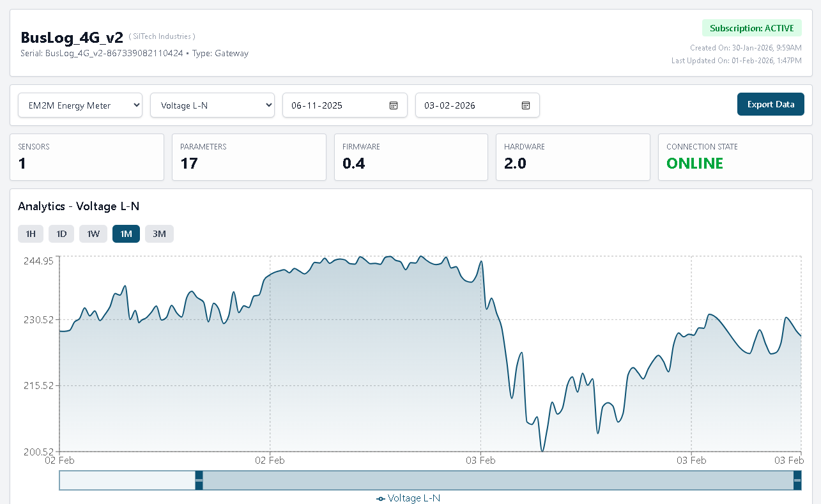This screenshot has width=821, height=504.
Task: Toggle Voltage L-N series in legend
Action: pyautogui.click(x=413, y=498)
